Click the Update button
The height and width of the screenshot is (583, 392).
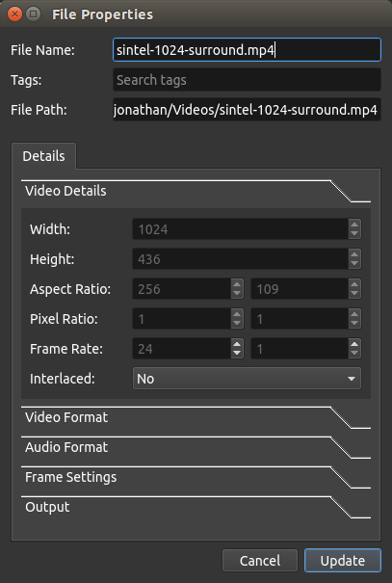click(343, 560)
